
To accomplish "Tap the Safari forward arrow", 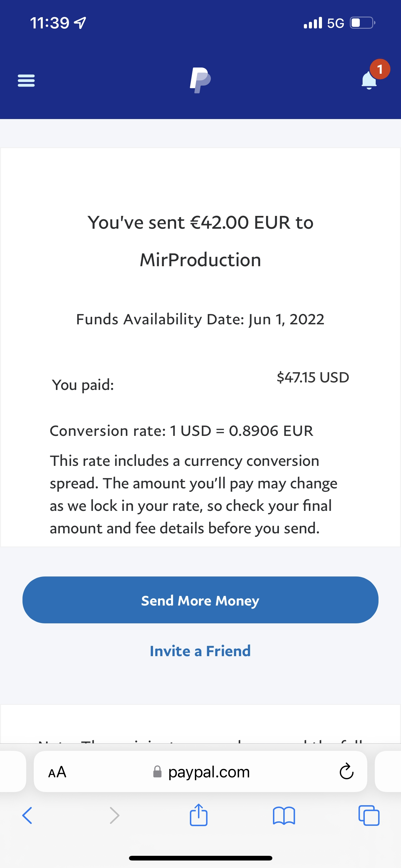I will point(115,816).
